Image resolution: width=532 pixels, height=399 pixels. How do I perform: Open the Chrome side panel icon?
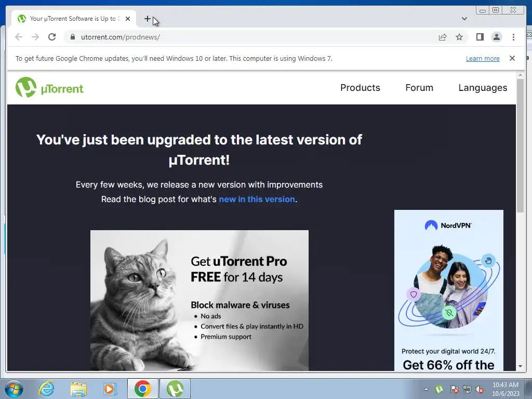(x=480, y=37)
